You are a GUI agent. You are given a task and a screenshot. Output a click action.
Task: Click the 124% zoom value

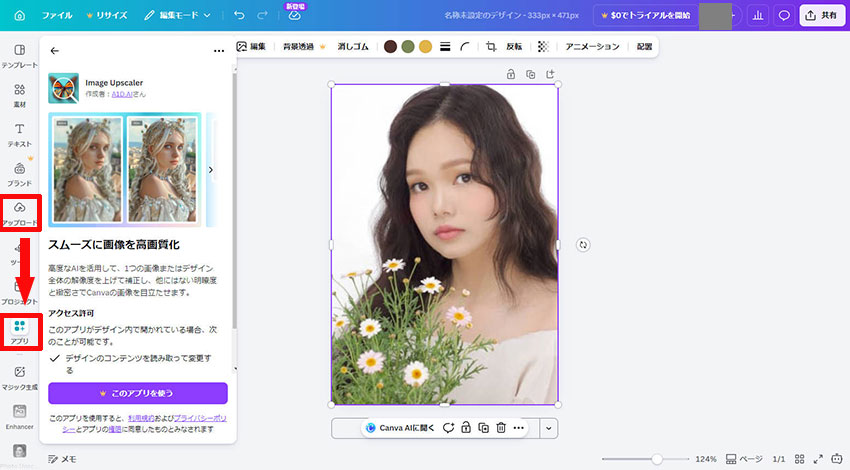tap(706, 459)
